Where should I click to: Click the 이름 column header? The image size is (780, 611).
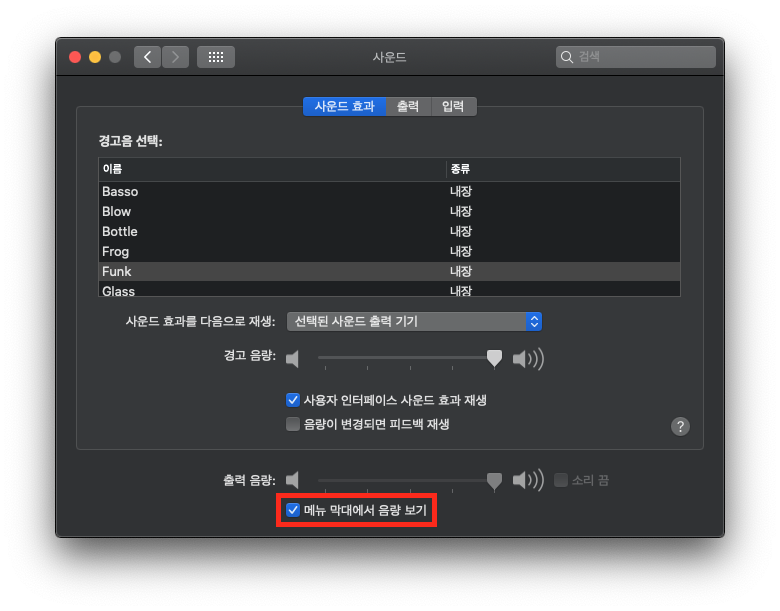click(x=273, y=169)
